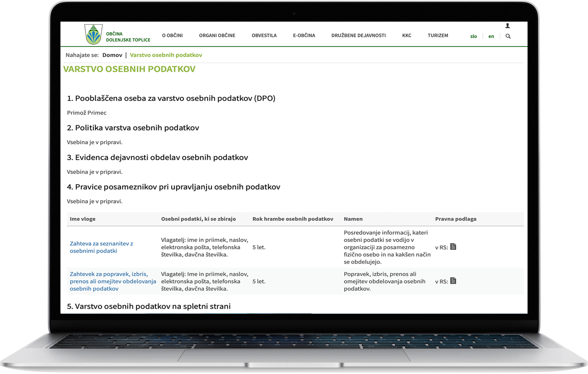Open the E-OBČINA menu
588x374 pixels.
tap(304, 35)
